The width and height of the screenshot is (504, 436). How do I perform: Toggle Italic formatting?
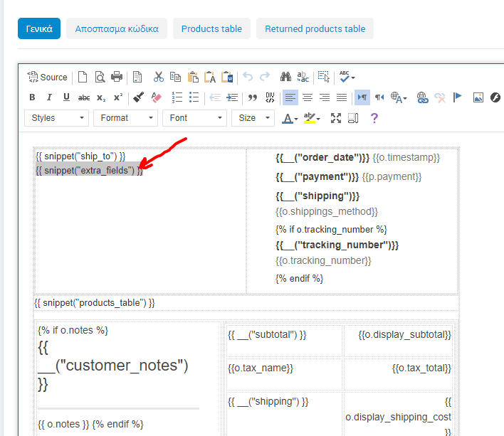(x=49, y=97)
